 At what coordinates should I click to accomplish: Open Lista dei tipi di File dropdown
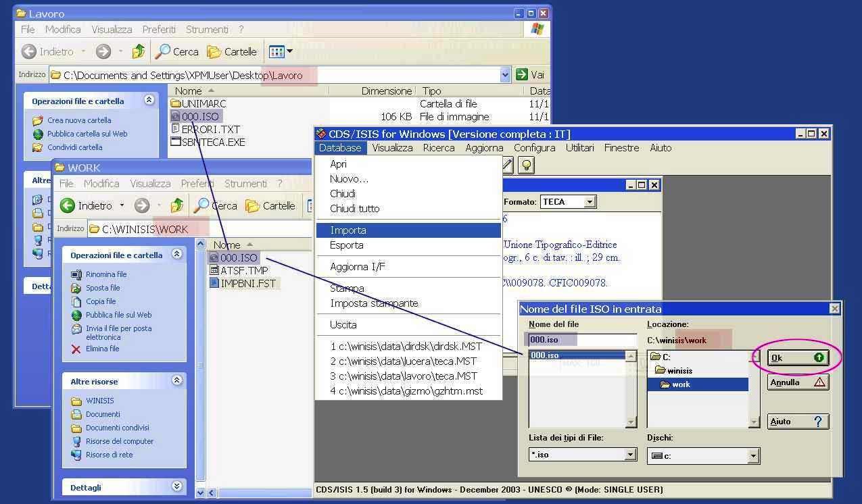[630, 455]
